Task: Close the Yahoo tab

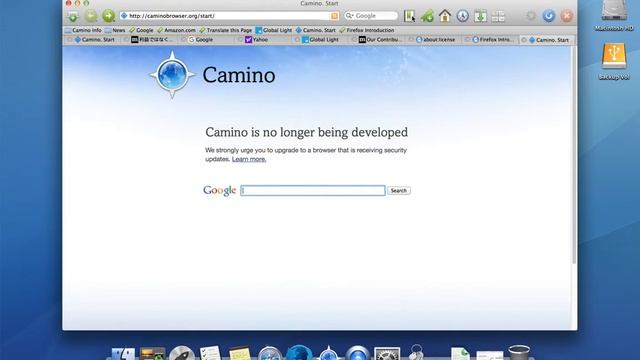Action: point(240,40)
